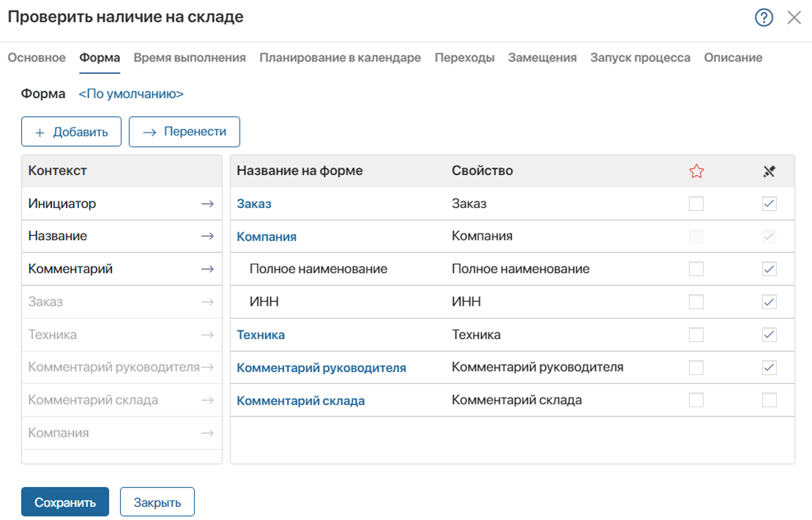The width and height of the screenshot is (812, 520).
Task: Click the pencil read-only column header icon
Action: (769, 171)
